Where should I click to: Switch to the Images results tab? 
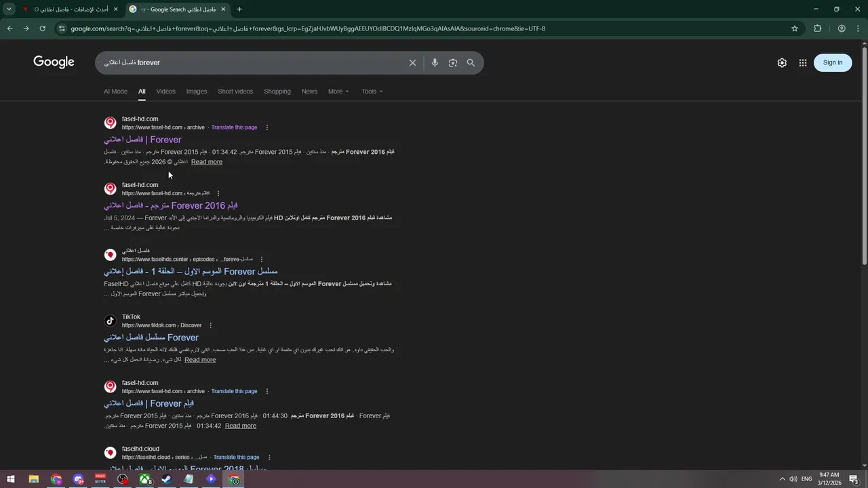pyautogui.click(x=197, y=91)
